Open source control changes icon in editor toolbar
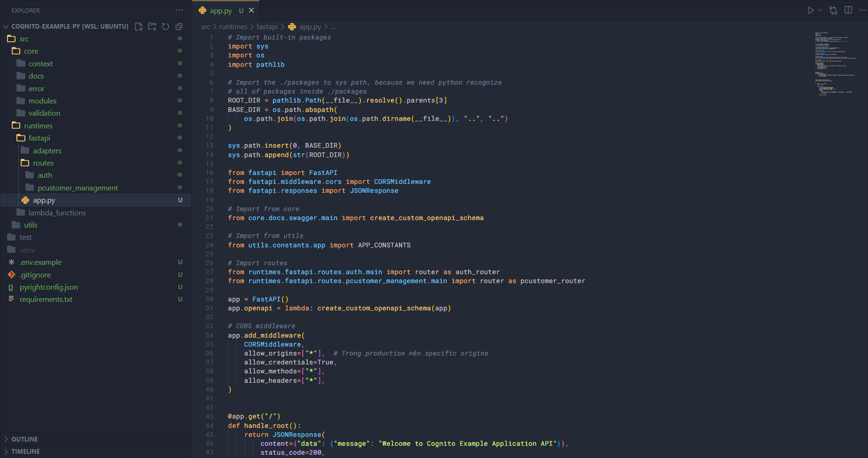 pyautogui.click(x=833, y=10)
